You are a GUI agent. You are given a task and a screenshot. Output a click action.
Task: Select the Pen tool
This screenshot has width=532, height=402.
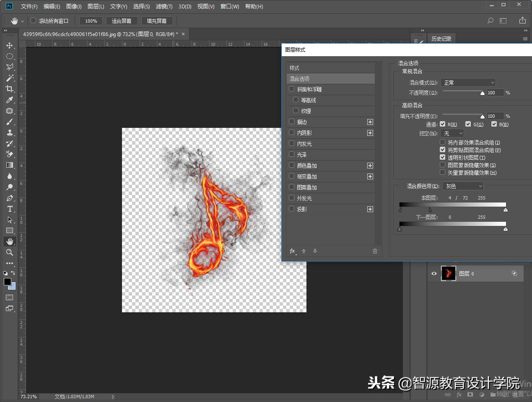(x=10, y=198)
